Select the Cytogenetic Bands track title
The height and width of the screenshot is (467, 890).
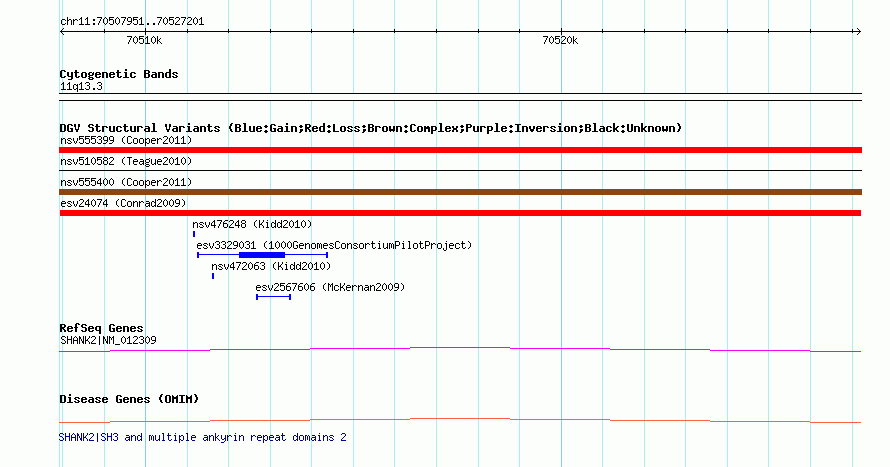(x=119, y=74)
